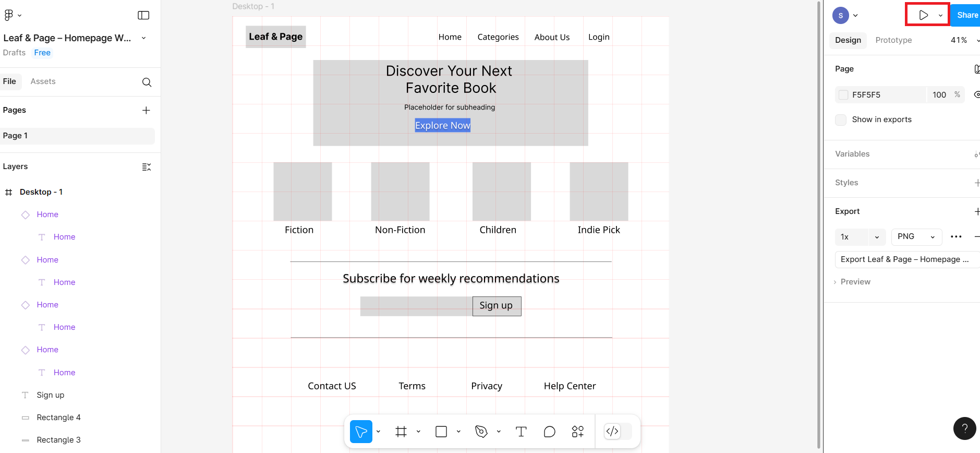Switch to the Design tab
This screenshot has height=453, width=980.
(x=848, y=40)
